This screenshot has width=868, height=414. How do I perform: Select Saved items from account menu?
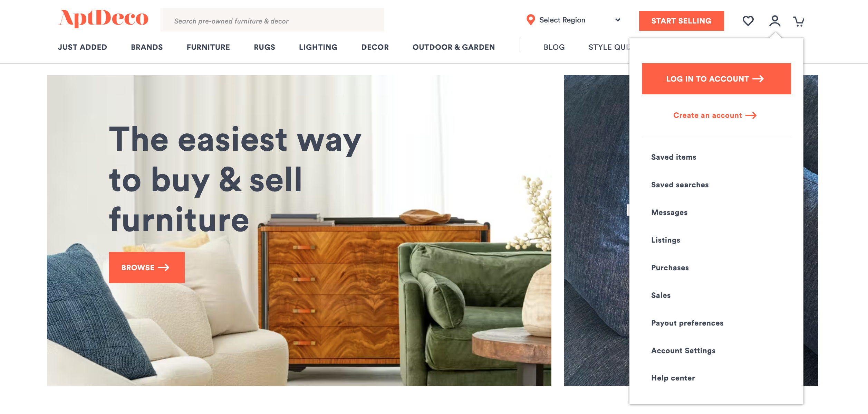pos(674,157)
